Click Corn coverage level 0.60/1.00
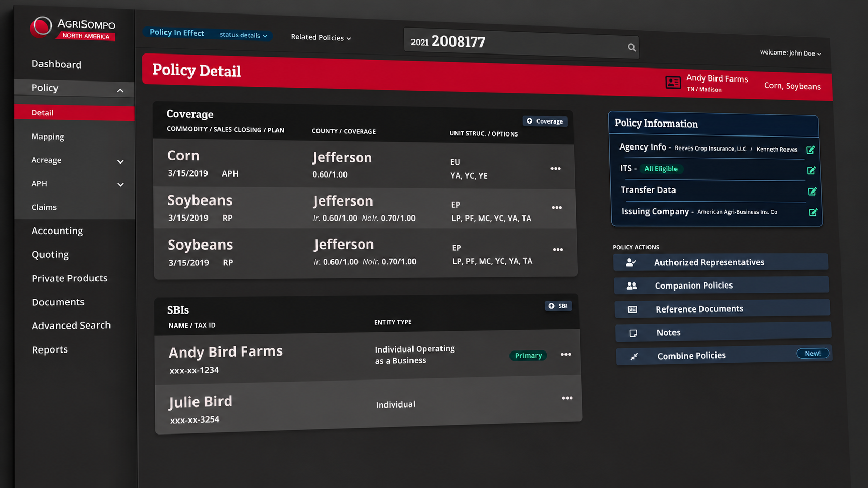 coord(330,175)
